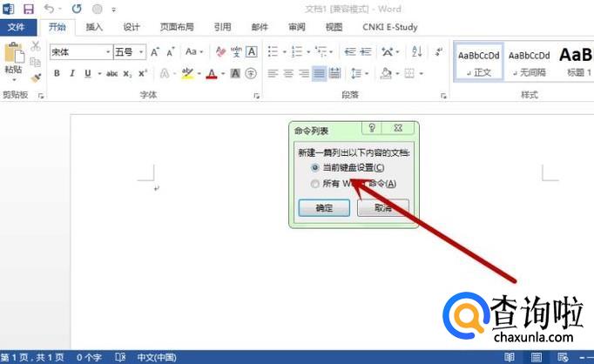The width and height of the screenshot is (594, 364).
Task: Open borders dropdown arrow
Action: coord(421,73)
